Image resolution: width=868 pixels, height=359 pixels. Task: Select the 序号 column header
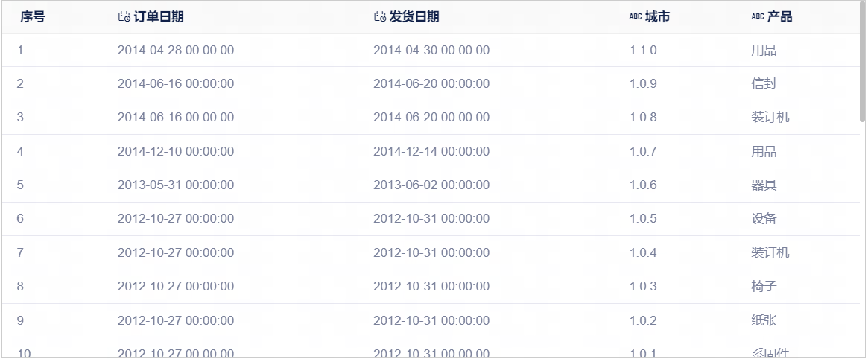(33, 17)
